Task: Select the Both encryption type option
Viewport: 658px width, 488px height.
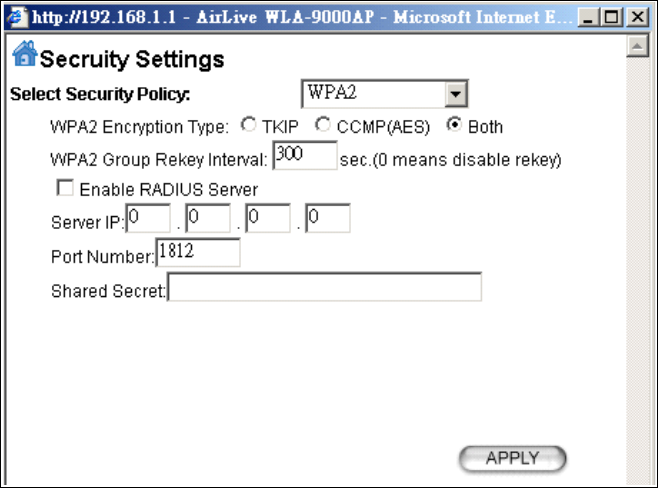Action: [454, 125]
